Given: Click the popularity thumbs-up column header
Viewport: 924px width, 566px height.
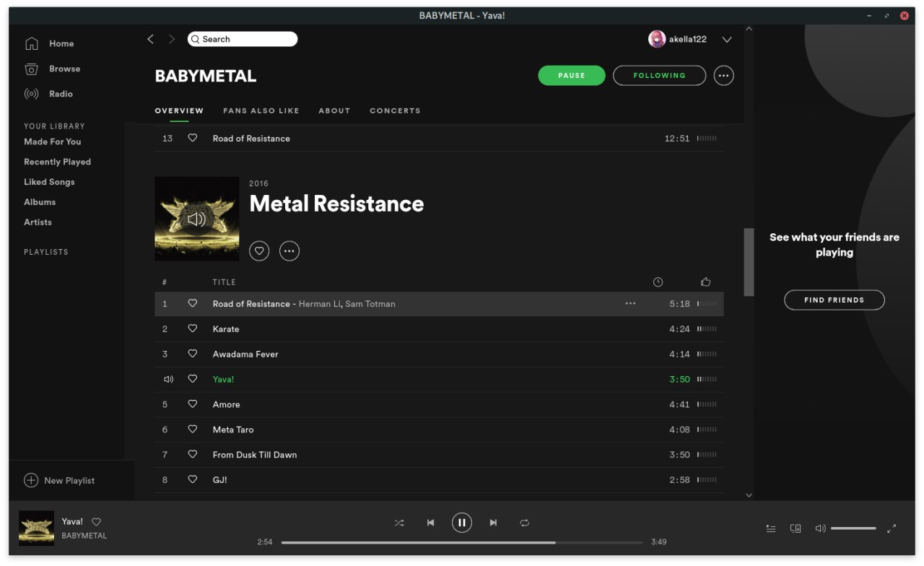Looking at the screenshot, I should point(706,282).
